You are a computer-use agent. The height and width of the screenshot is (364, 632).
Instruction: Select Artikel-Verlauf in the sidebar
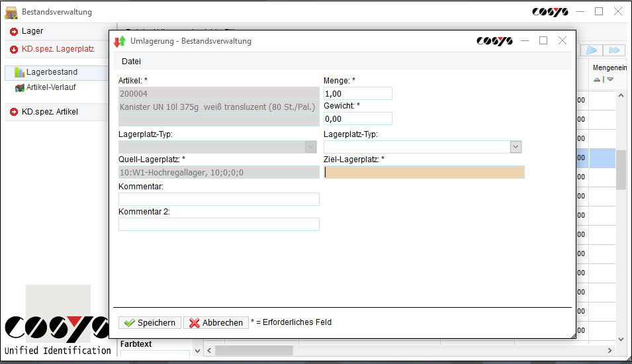coord(52,87)
